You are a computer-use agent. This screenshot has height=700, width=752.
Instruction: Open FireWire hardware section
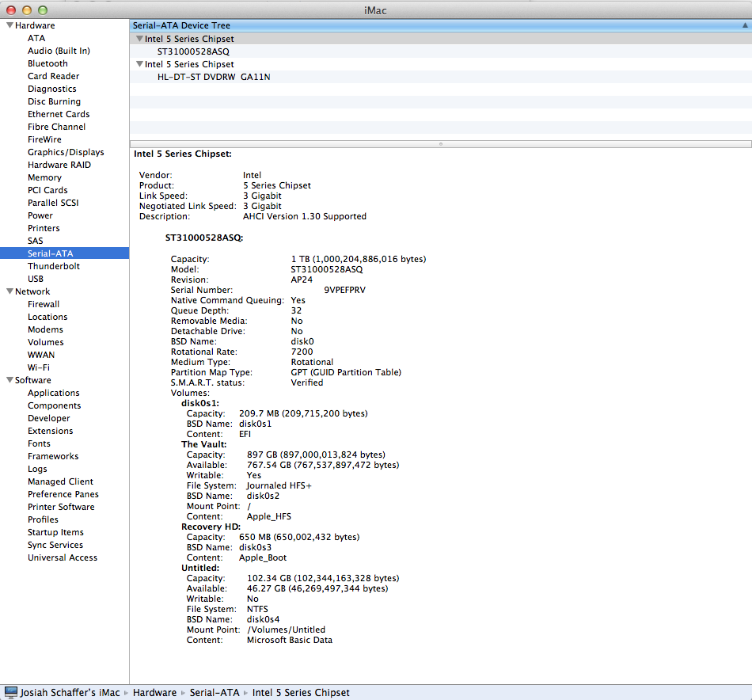coord(44,139)
